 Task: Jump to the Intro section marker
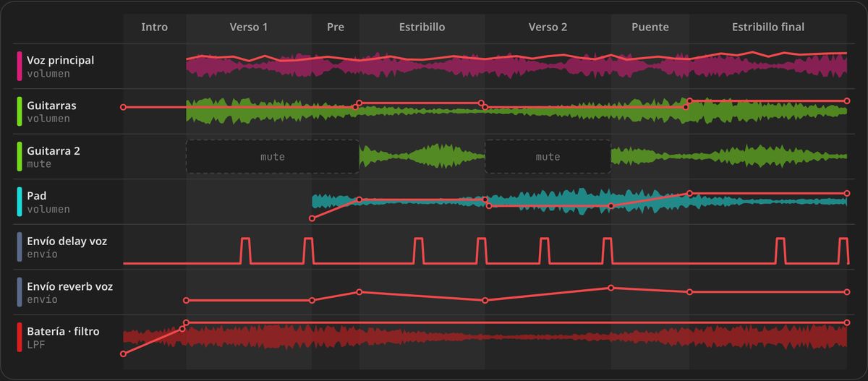(154, 27)
